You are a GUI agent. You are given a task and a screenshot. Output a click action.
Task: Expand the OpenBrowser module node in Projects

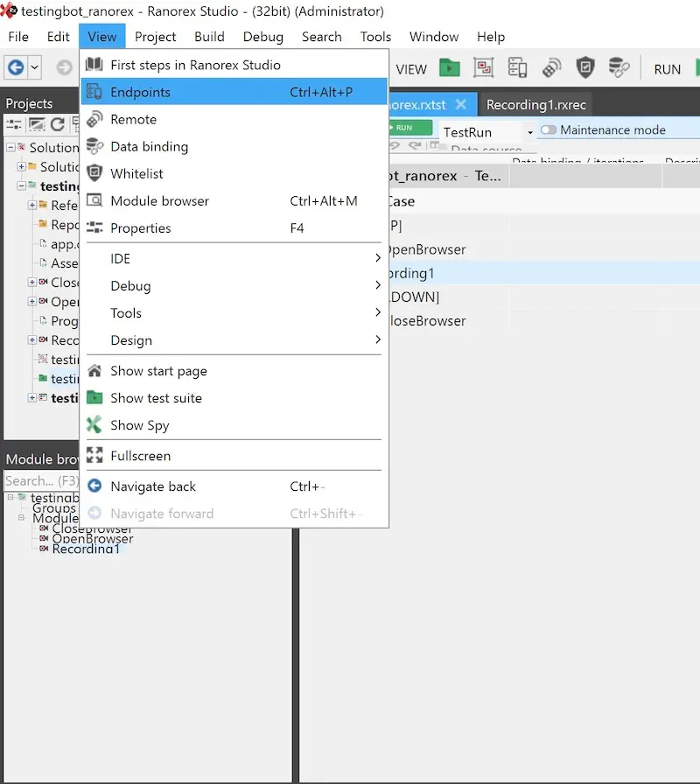[x=32, y=301]
